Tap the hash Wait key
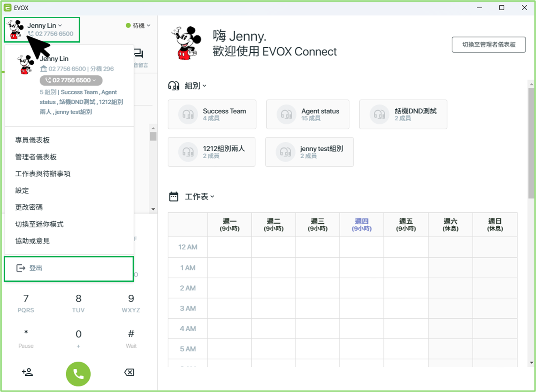536x392 pixels. tap(131, 338)
